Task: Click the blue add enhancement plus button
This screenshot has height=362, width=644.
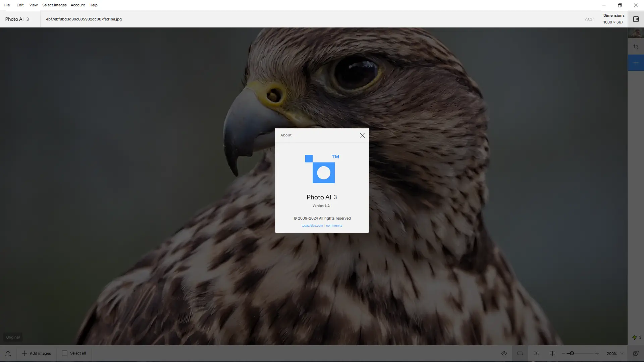Action: (636, 63)
